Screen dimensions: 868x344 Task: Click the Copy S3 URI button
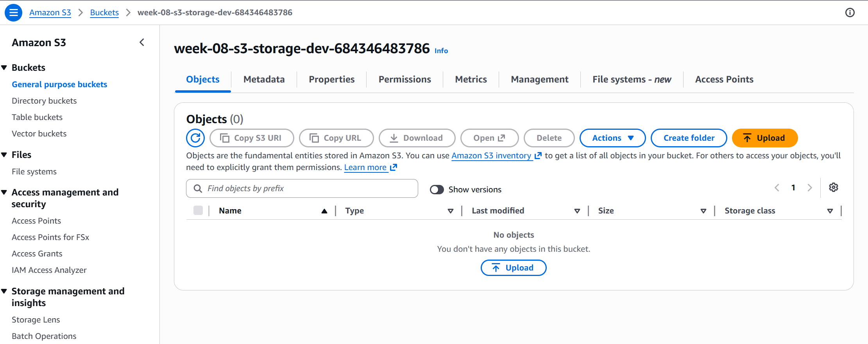click(252, 138)
